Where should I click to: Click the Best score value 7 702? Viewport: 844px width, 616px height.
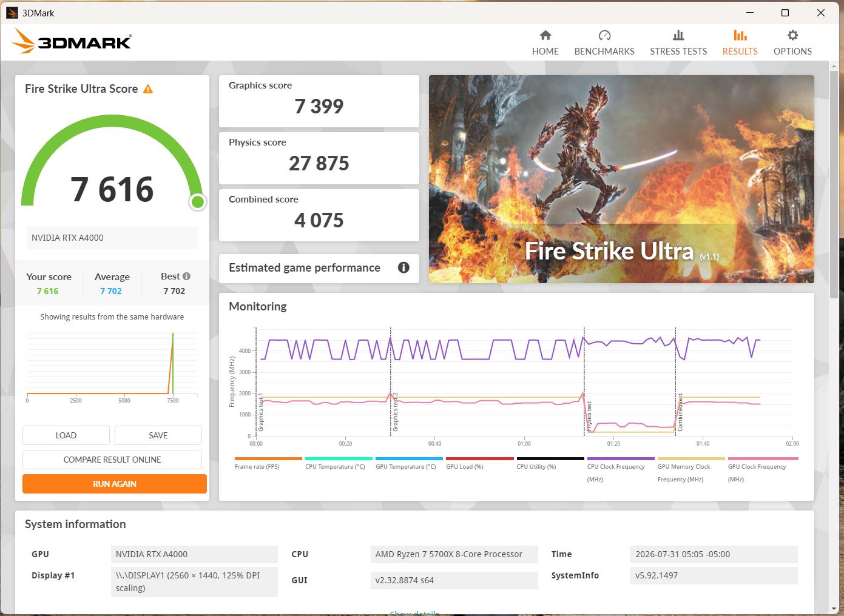(x=174, y=291)
